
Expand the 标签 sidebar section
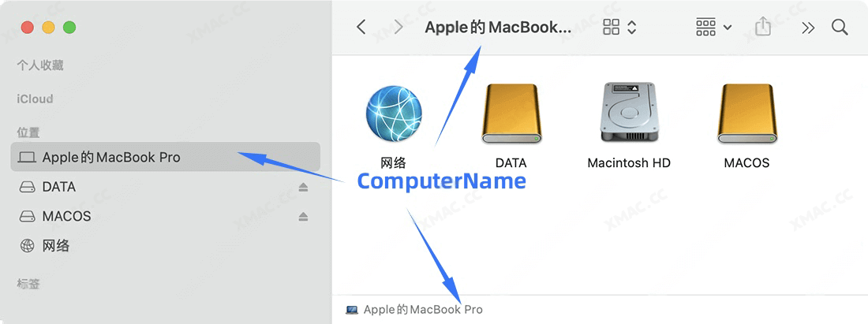click(28, 285)
